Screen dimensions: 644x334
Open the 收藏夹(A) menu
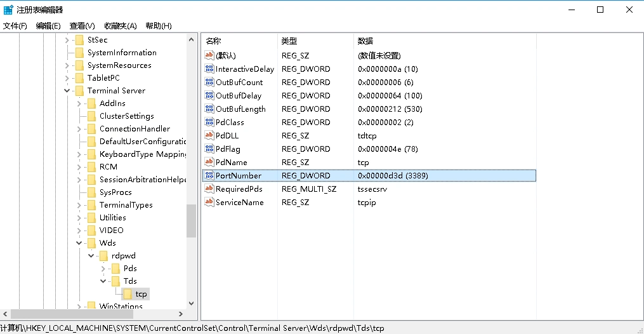pyautogui.click(x=121, y=26)
